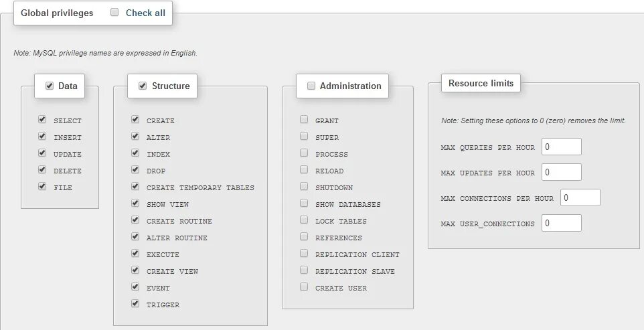Click the MAX USER_CONNECTIONS input box

562,223
